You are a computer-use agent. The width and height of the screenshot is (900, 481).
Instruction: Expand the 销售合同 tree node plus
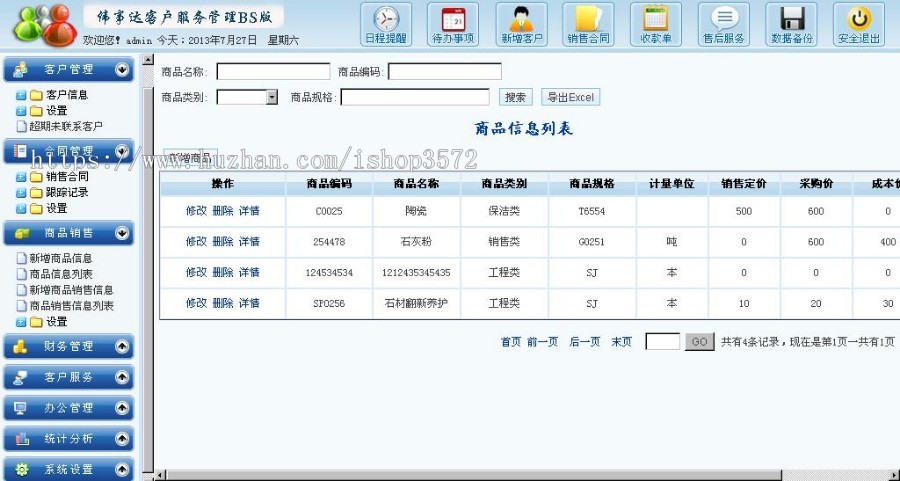tap(21, 177)
